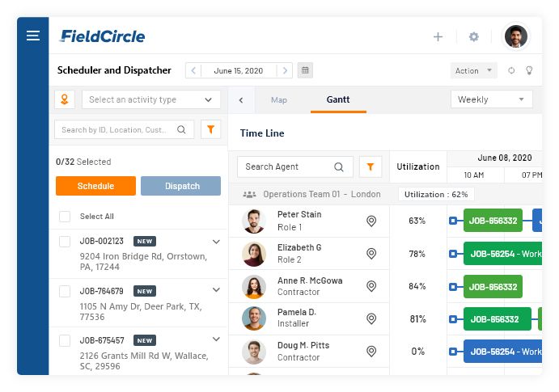Click the lightbulb tips icon
The image size is (559, 392).
[529, 70]
